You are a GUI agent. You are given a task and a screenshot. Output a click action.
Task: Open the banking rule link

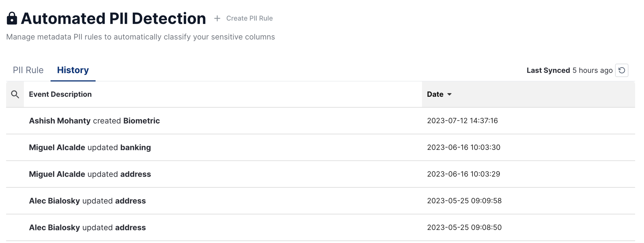pos(136,148)
